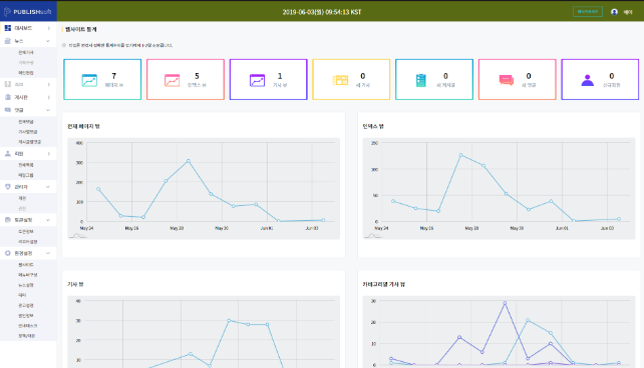The height and width of the screenshot is (368, 644).
Task: Open 전체기사 under the news menu
Action: [26, 53]
